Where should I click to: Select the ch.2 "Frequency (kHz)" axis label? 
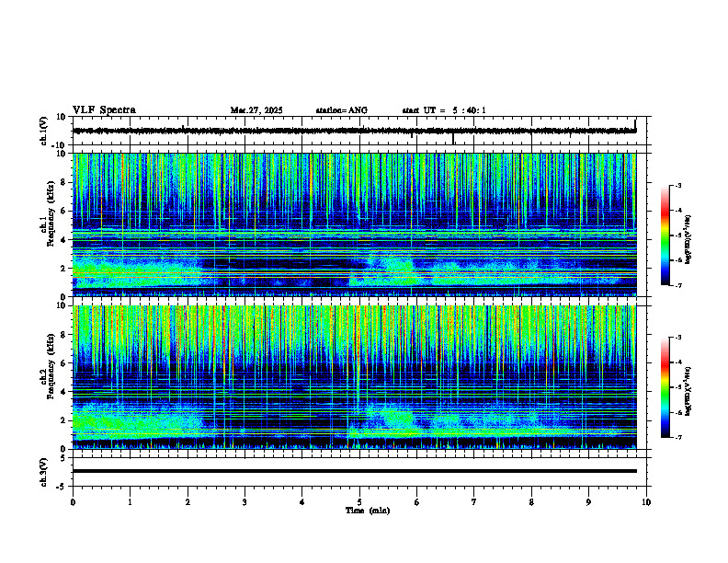[51, 365]
